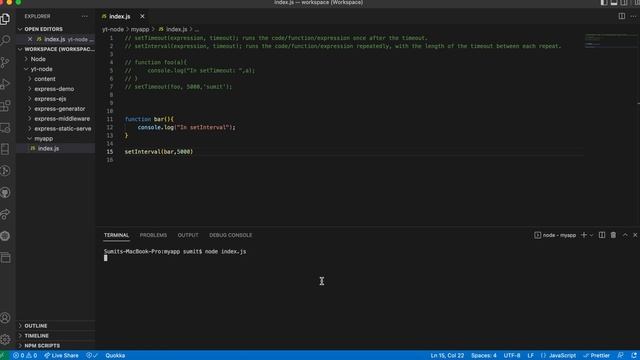Screen dimensions: 640x360
Task: Click Ln 15, Col 22 cursor position
Action: pos(447,356)
